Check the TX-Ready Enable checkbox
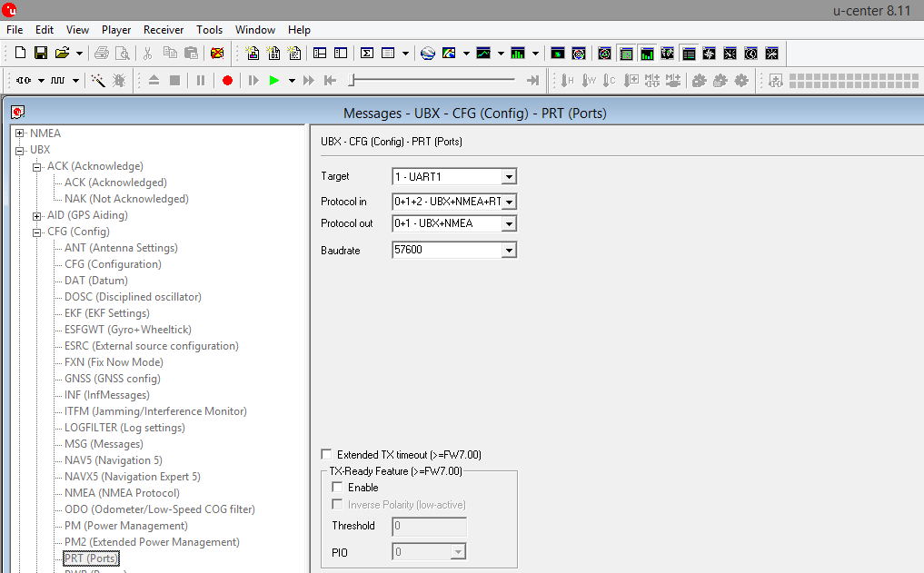The width and height of the screenshot is (924, 573). [339, 488]
